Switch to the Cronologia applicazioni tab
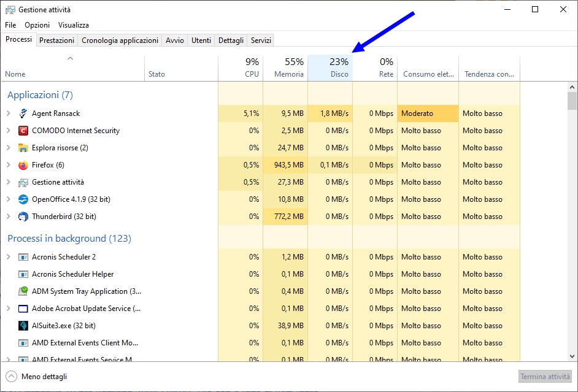Viewport: 578px width, 392px height. (120, 40)
